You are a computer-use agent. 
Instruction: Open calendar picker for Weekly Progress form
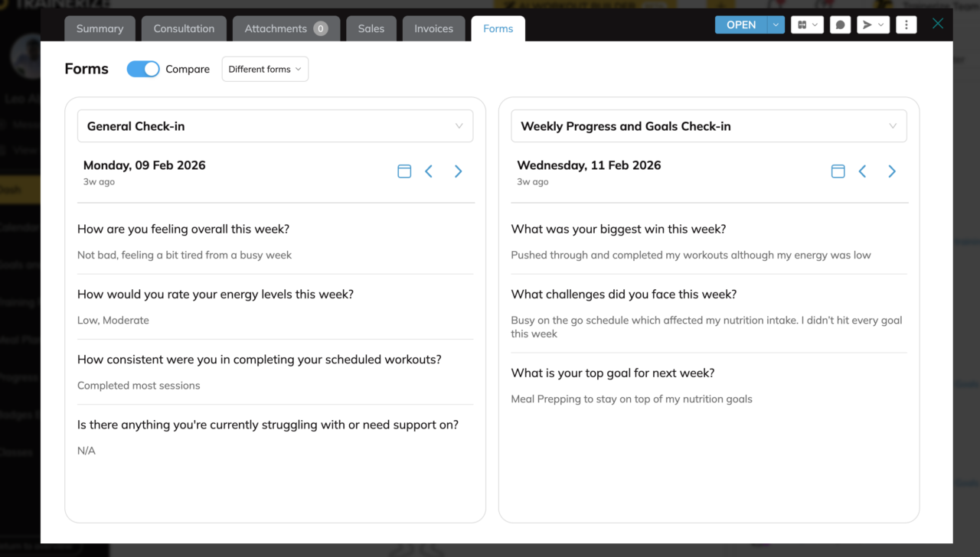click(838, 171)
